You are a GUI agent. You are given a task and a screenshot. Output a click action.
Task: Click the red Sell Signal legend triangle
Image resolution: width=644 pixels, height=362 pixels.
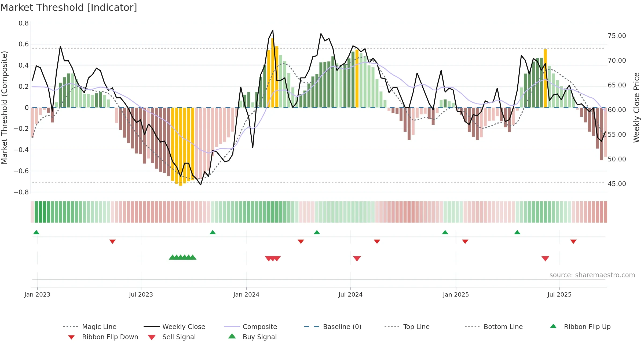pyautogui.click(x=152, y=337)
